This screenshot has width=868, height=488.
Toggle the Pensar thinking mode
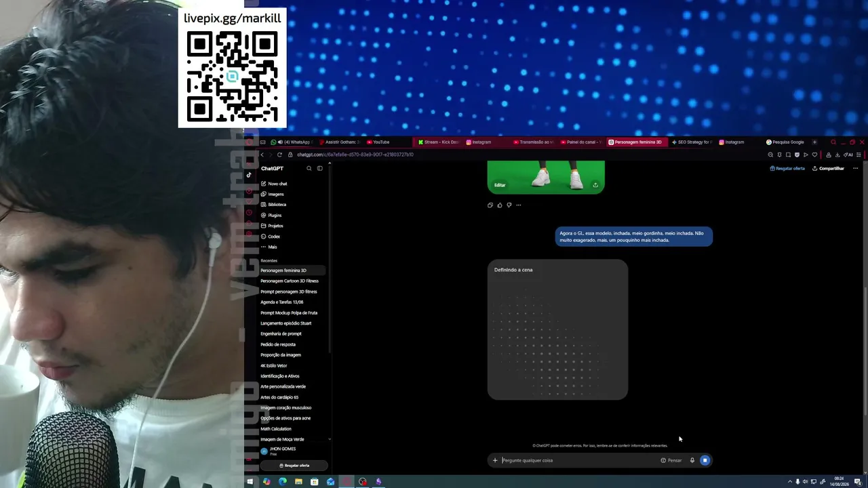671,461
